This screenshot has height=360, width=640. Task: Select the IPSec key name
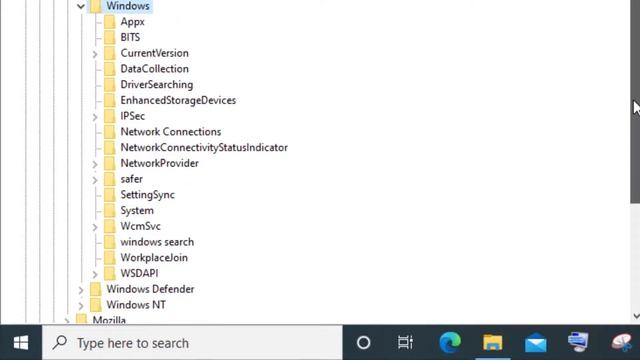[133, 116]
